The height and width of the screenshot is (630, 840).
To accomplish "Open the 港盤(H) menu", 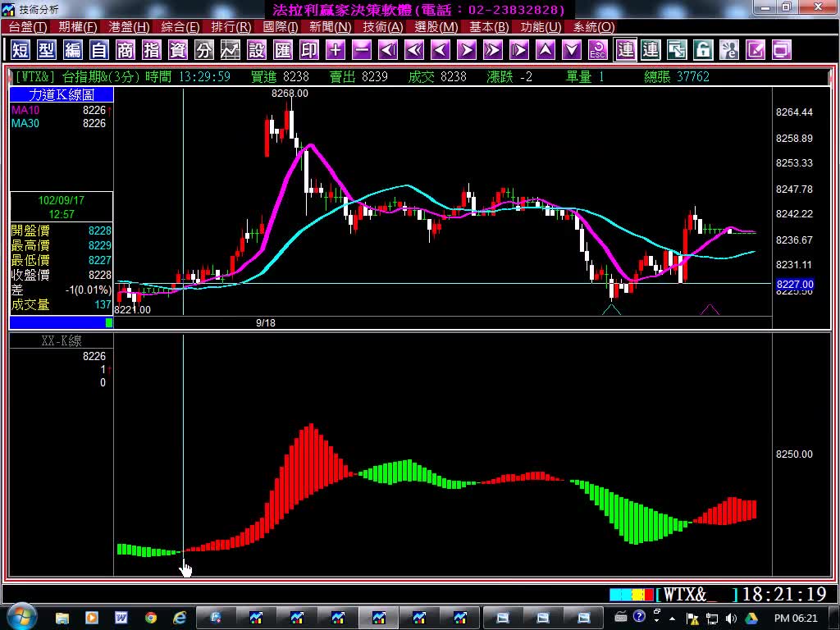I will coord(129,27).
